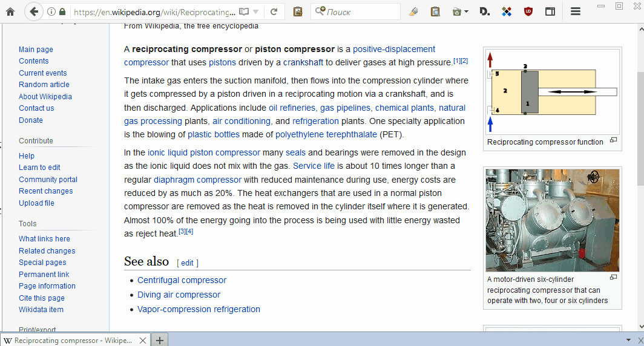This screenshot has height=346, width=644.
Task: Go to the browser home page
Action: click(10, 12)
